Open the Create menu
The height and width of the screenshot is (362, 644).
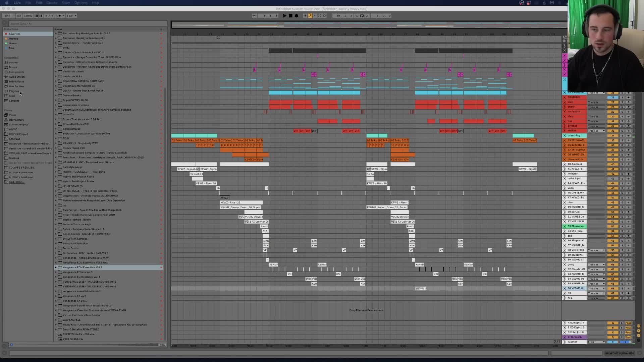coord(52,3)
